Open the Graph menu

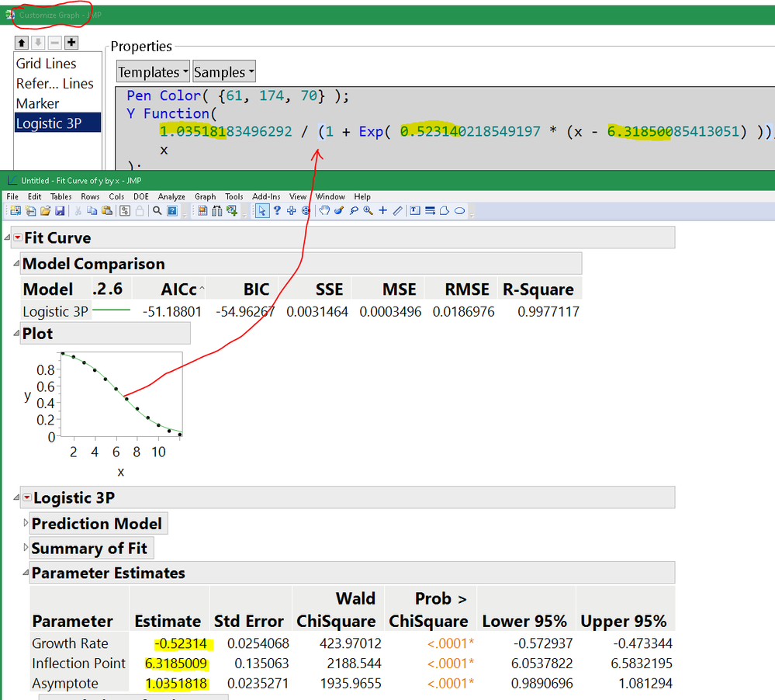pyautogui.click(x=205, y=197)
